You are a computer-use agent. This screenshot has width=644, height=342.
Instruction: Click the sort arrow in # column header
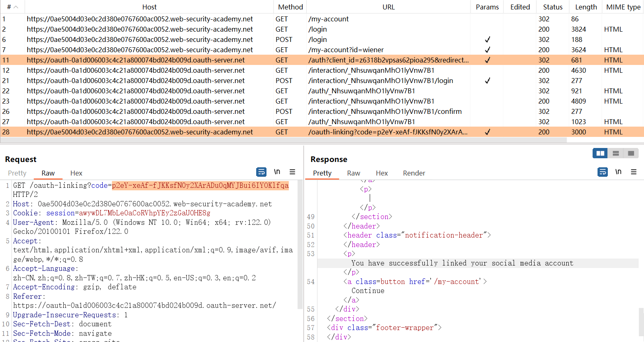16,7
